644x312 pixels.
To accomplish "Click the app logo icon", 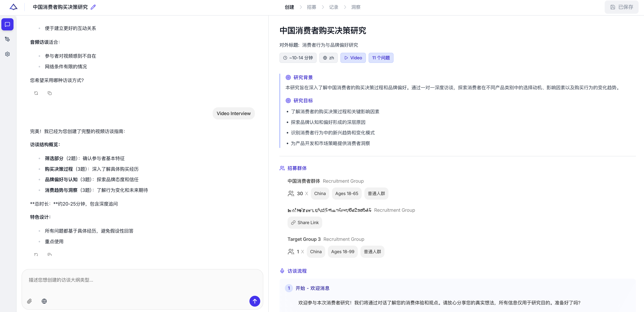I will [x=13, y=7].
